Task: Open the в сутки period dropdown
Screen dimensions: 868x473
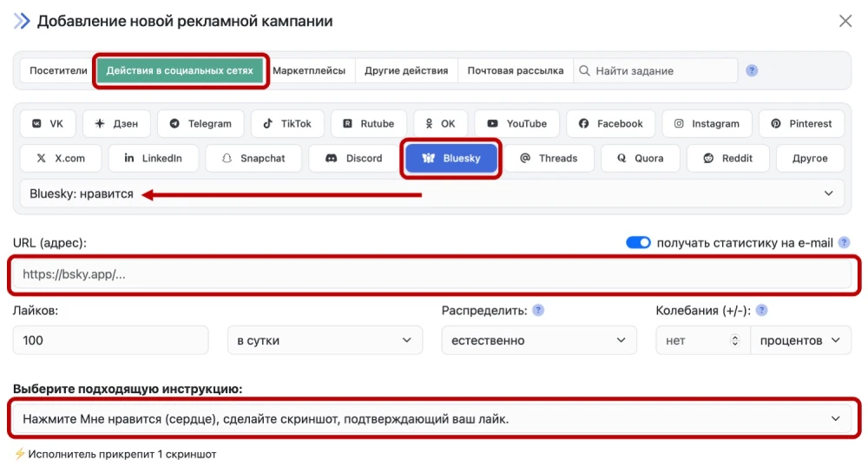Action: pyautogui.click(x=325, y=340)
